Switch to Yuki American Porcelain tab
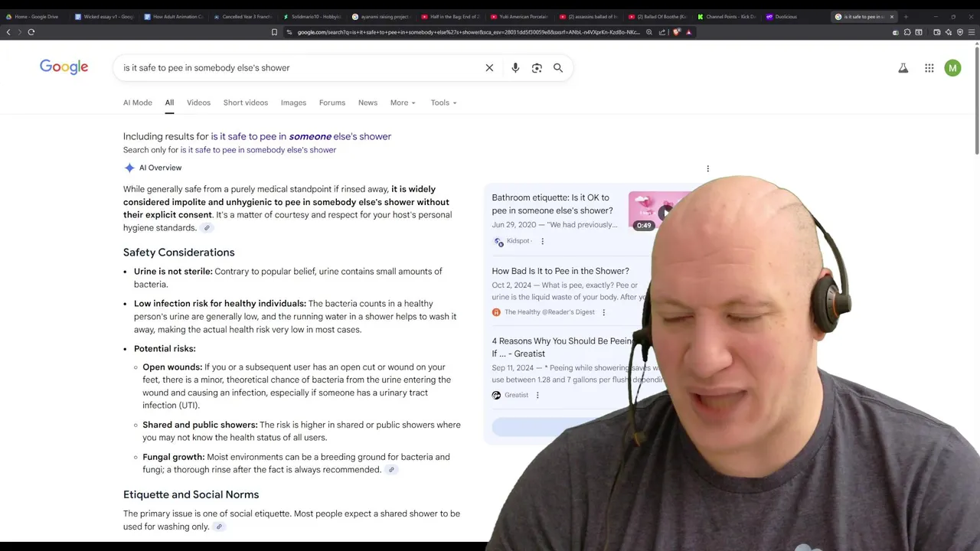 [519, 16]
